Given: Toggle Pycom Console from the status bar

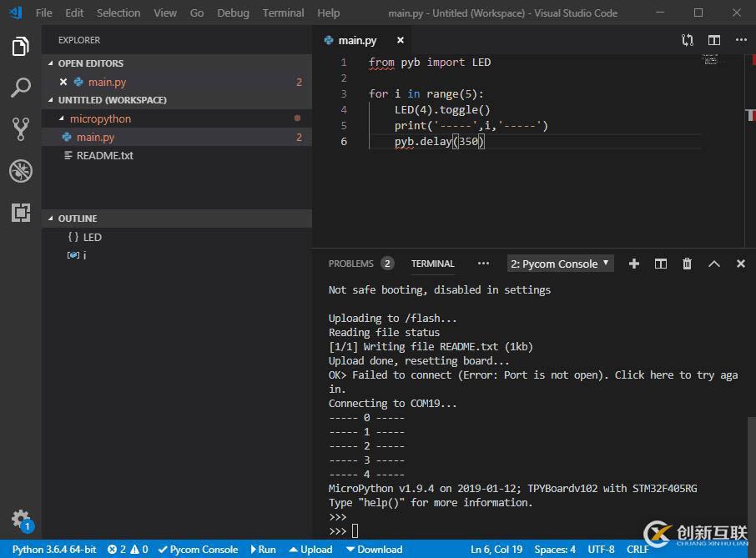Looking at the screenshot, I should pyautogui.click(x=198, y=550).
